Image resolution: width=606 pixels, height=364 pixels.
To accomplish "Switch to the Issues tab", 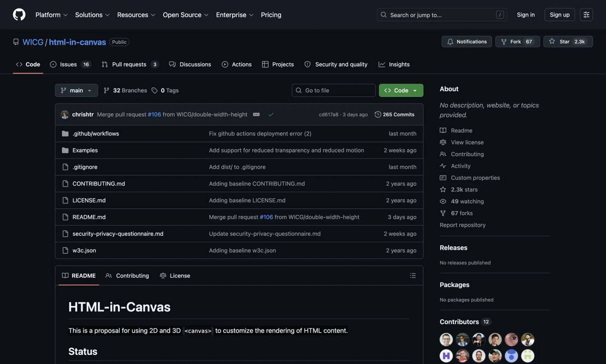I will tap(71, 64).
